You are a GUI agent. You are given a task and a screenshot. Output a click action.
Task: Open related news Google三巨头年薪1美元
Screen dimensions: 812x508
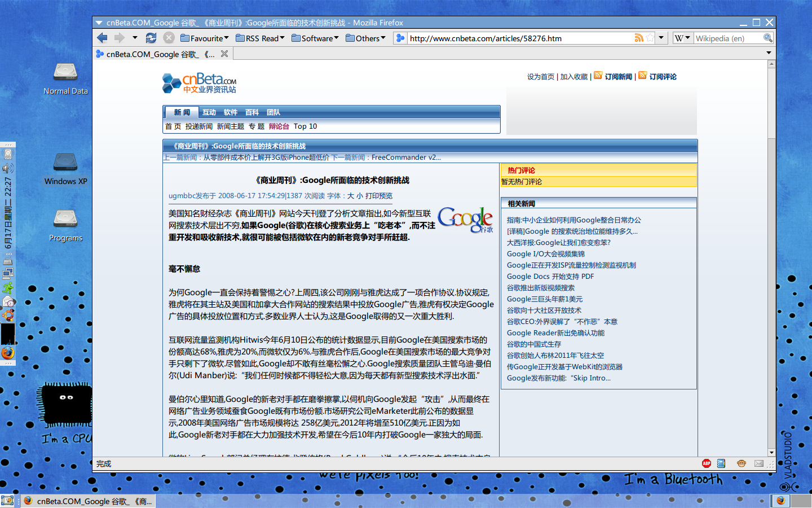pyautogui.click(x=544, y=299)
